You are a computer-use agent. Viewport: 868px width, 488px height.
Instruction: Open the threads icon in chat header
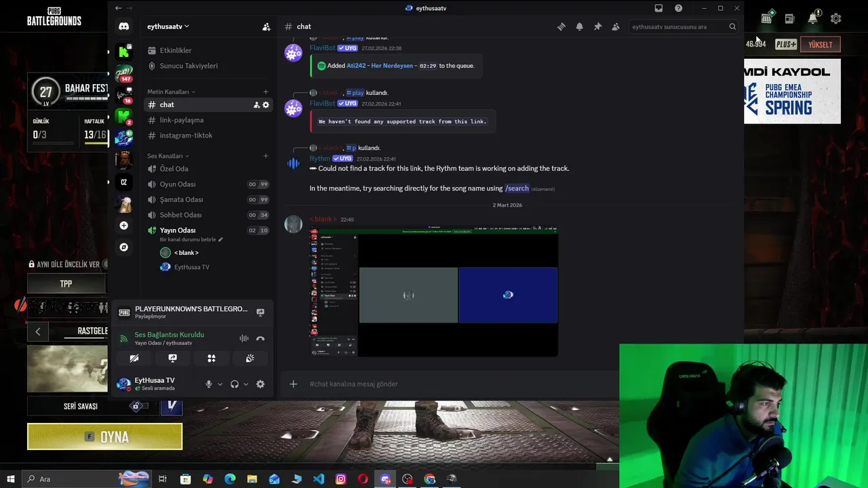[x=561, y=26]
